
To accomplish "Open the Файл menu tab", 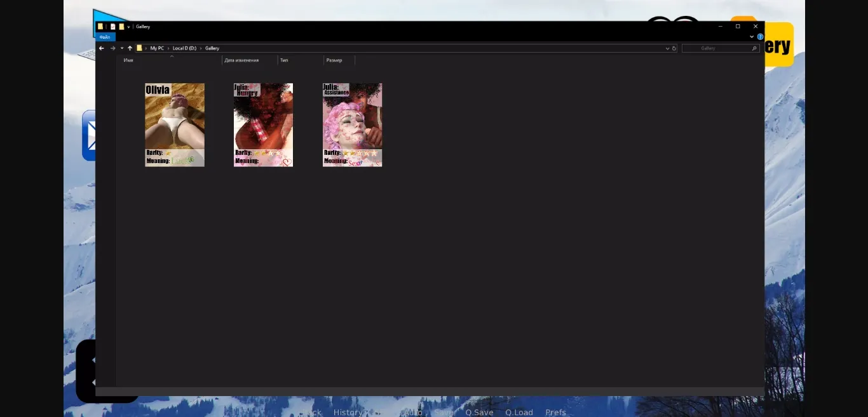I will 105,37.
